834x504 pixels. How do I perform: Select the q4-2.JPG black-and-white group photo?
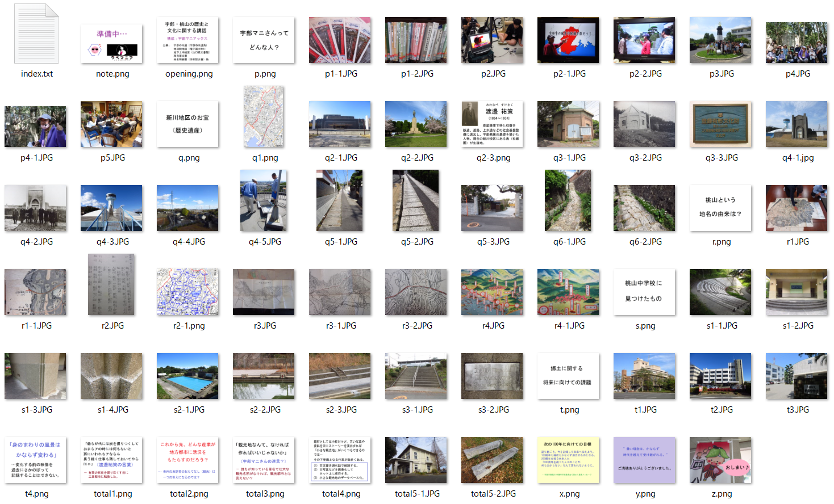36,208
